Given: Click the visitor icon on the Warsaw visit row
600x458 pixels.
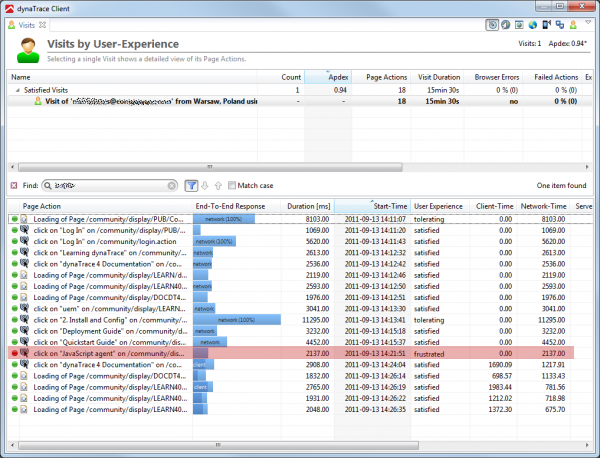Looking at the screenshot, I should coord(38,101).
